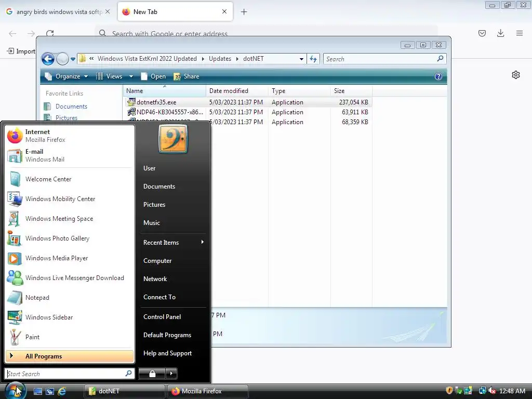Sort by Size column header
The height and width of the screenshot is (399, 532).
(352, 90)
